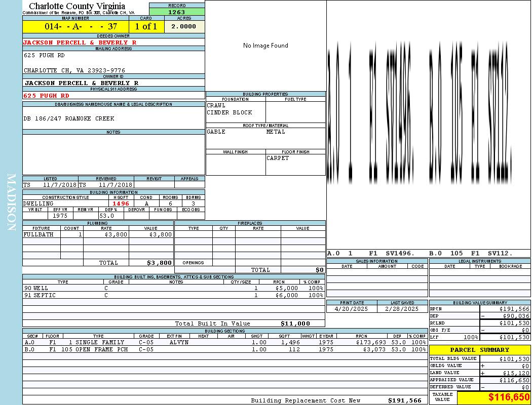Click the APPRAISED VALUE $116,650
Image resolution: width=532 pixels, height=405 pixels.
pos(514,380)
